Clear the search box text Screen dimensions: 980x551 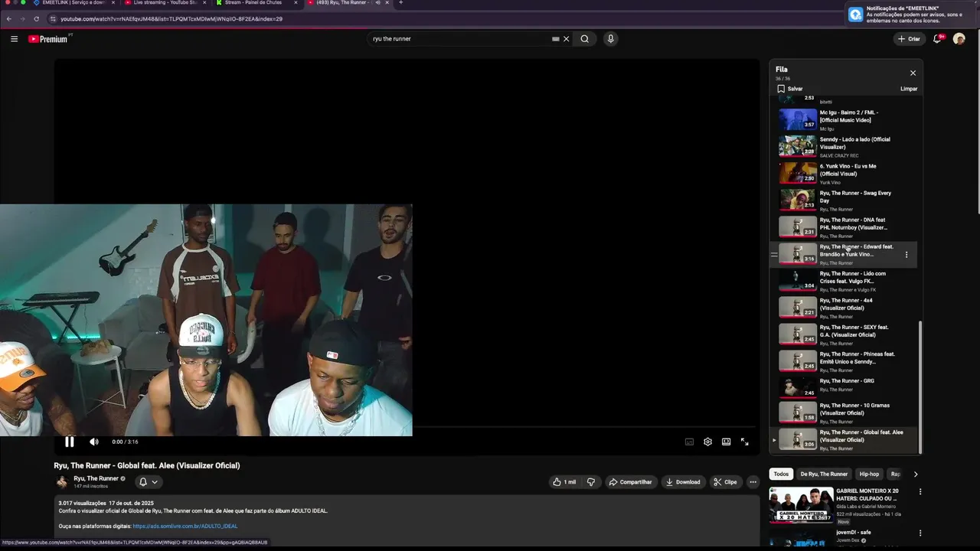[x=567, y=39]
